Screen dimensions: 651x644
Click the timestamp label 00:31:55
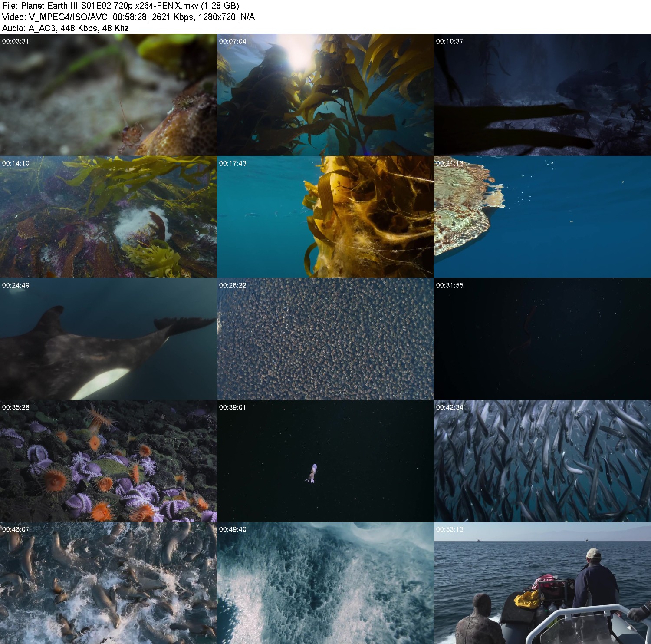point(450,285)
